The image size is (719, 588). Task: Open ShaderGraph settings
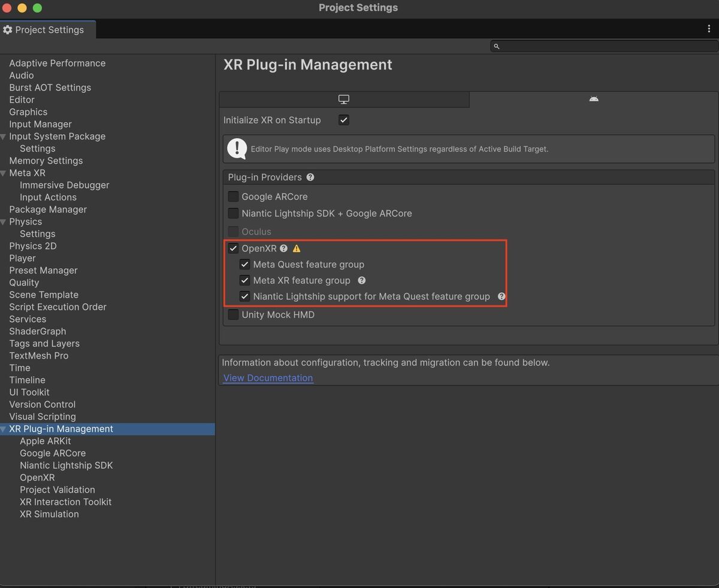tap(38, 331)
